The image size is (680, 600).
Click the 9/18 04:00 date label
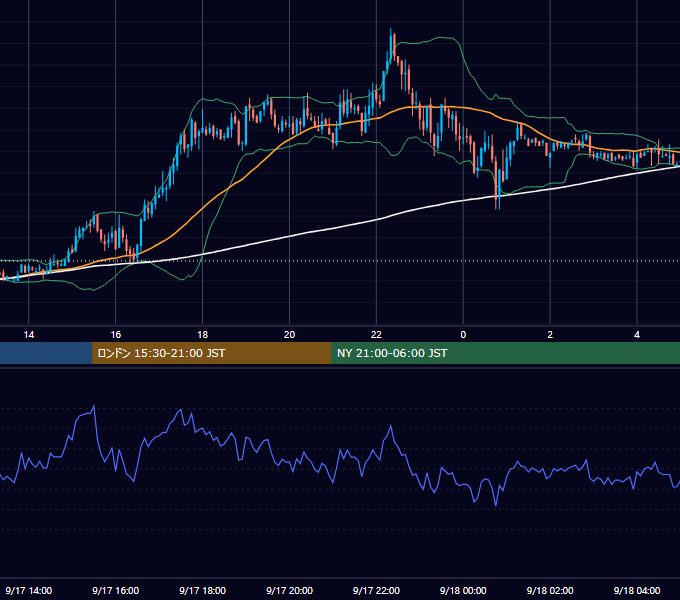(637, 590)
